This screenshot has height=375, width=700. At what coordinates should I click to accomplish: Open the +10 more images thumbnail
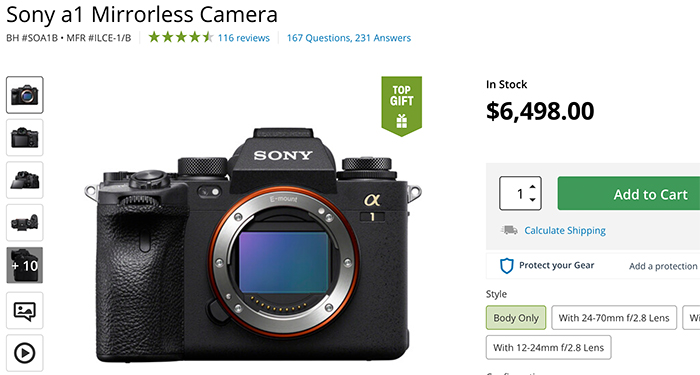[x=25, y=265]
